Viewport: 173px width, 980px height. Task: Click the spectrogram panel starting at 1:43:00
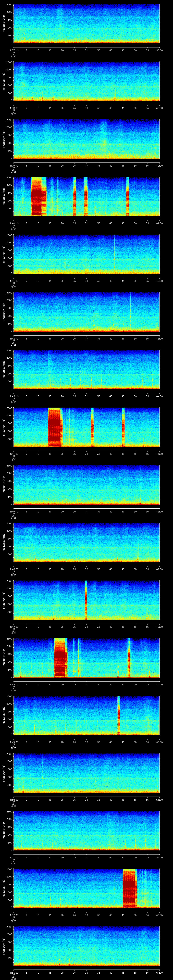86,369
